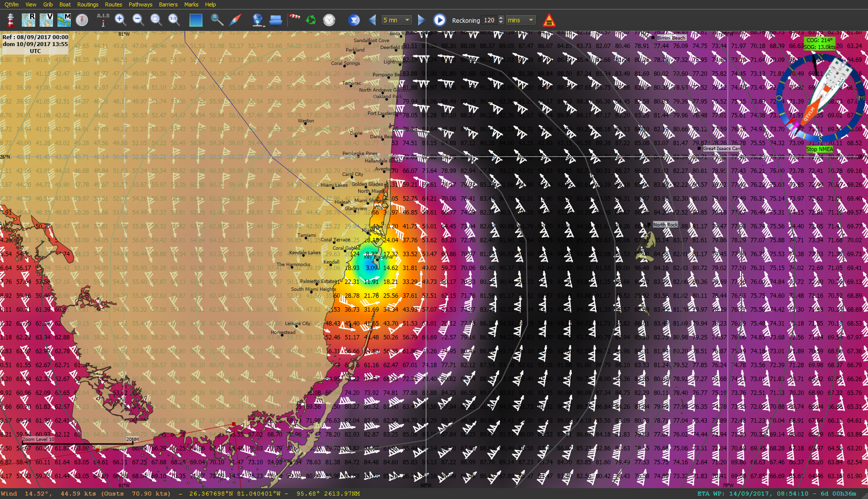Start the grib animation play button
The width and height of the screenshot is (868, 499).
point(439,20)
